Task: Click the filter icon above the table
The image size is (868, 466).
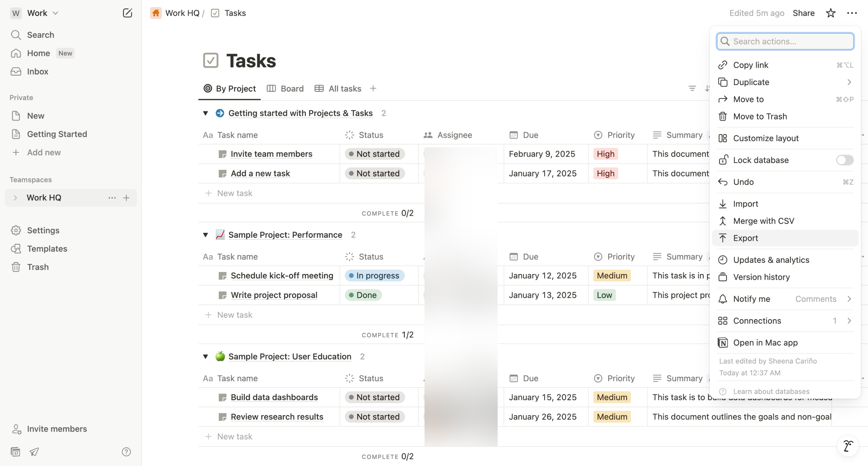Action: (x=692, y=89)
